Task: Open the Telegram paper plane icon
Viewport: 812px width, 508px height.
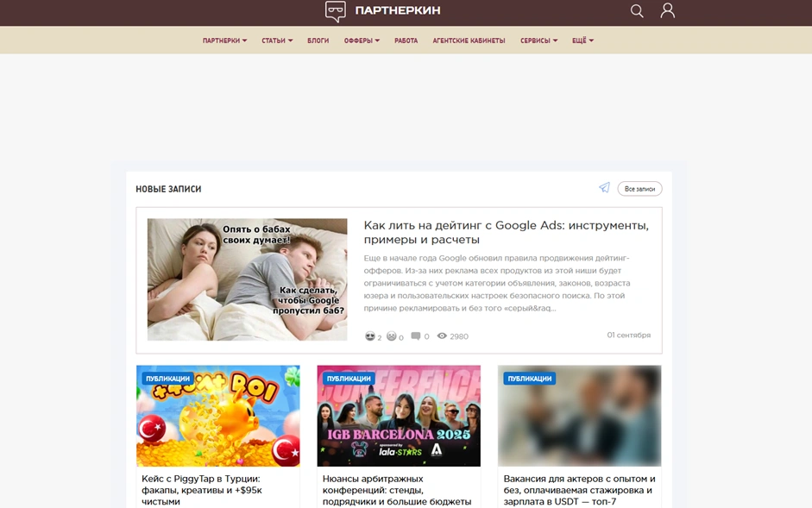Action: tap(604, 188)
